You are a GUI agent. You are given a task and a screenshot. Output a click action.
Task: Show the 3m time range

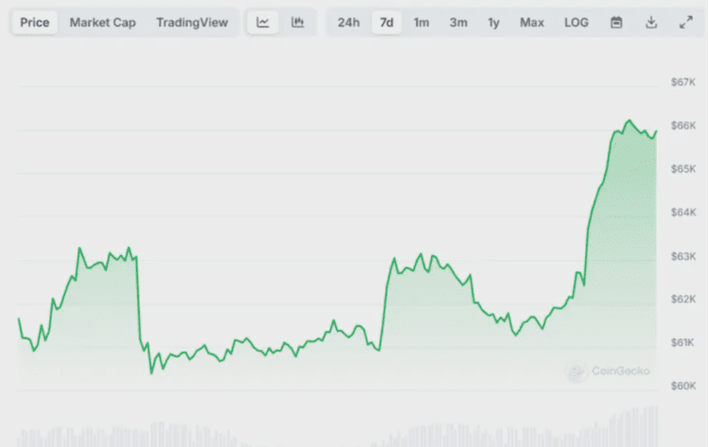point(458,22)
